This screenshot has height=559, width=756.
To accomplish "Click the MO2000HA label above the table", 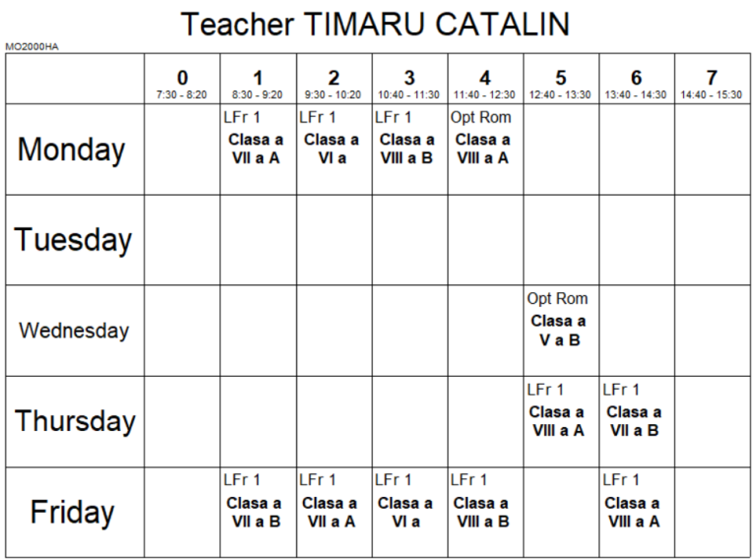I will coord(31,46).
